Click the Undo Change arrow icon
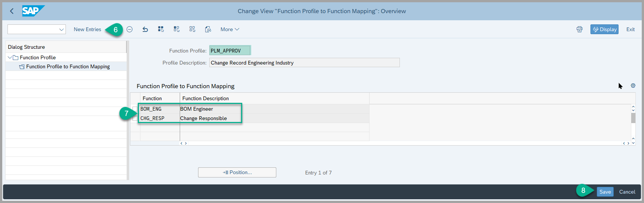This screenshot has width=644, height=203. [145, 29]
